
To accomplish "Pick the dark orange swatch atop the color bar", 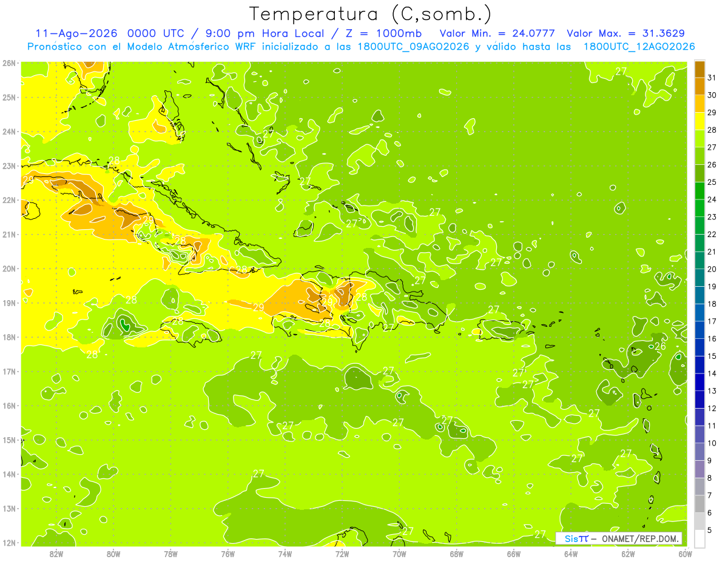I will coord(699,70).
